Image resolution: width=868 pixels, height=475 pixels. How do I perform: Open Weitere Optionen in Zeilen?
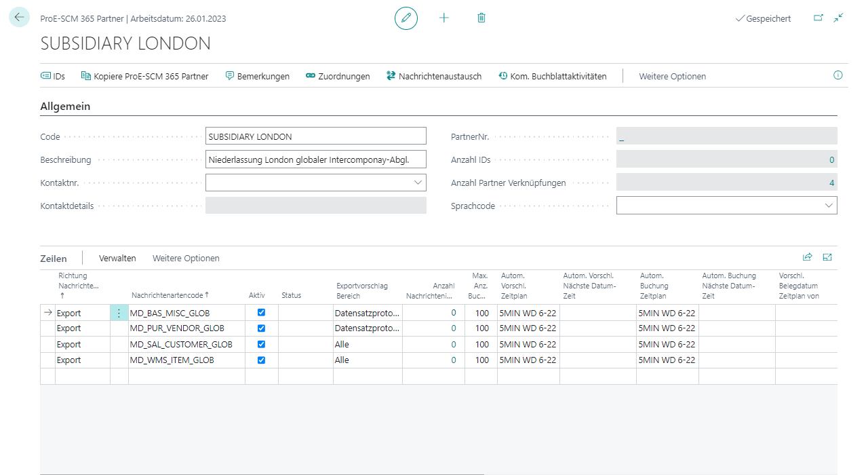[x=186, y=259]
